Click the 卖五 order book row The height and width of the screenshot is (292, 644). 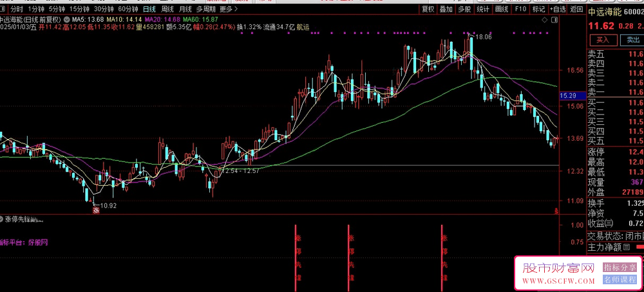[x=615, y=54]
